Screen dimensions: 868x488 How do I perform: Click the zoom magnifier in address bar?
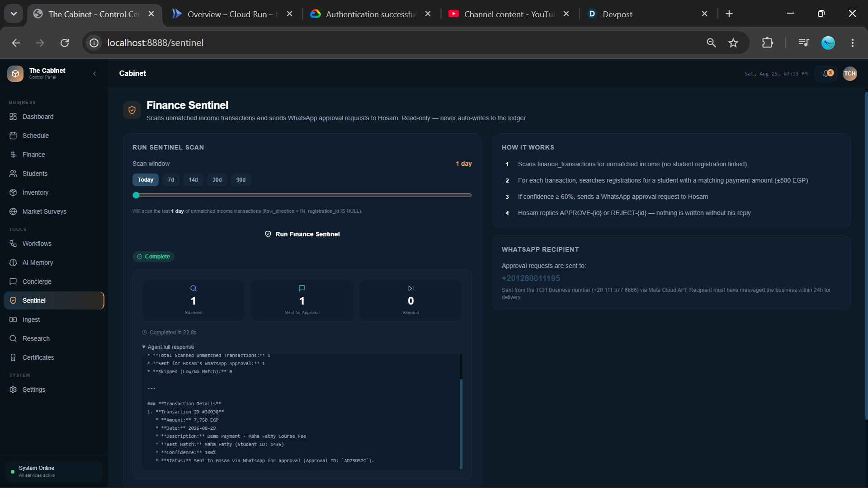(x=711, y=43)
